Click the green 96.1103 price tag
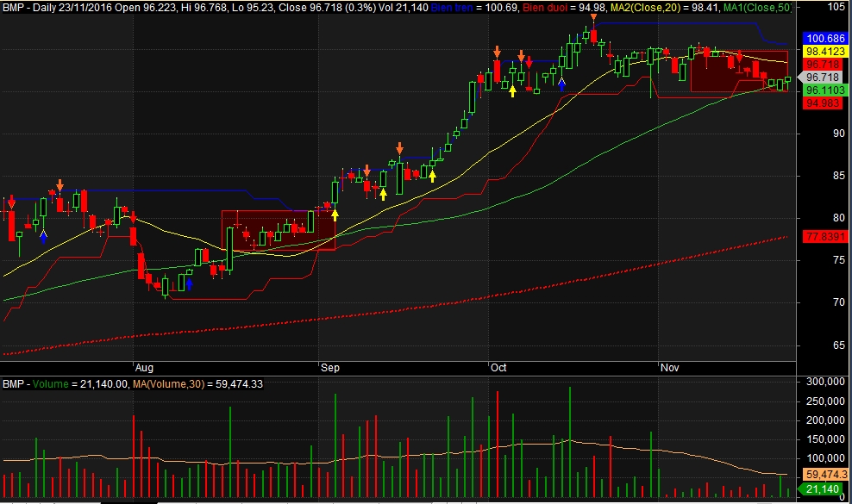The image size is (852, 504). click(x=824, y=90)
